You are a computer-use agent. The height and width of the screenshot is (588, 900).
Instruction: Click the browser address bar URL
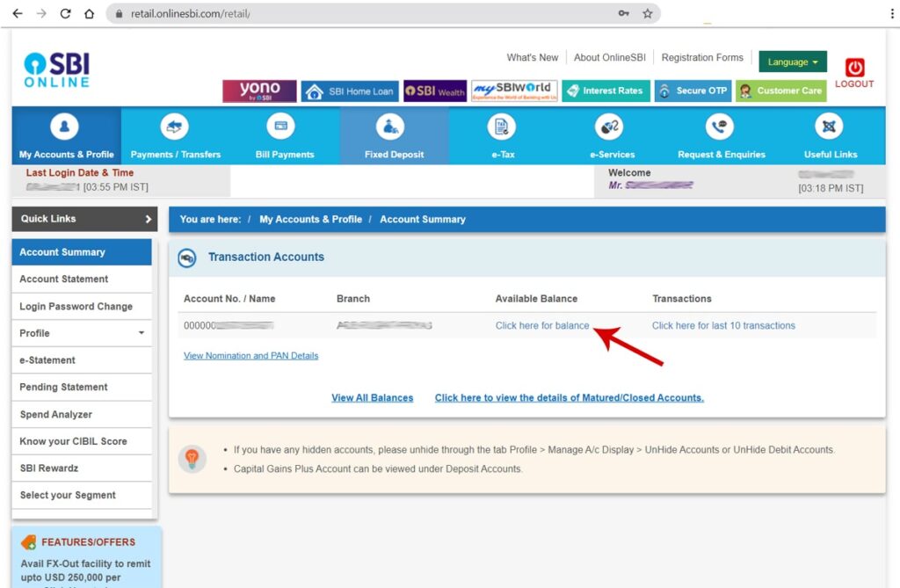coord(190,14)
